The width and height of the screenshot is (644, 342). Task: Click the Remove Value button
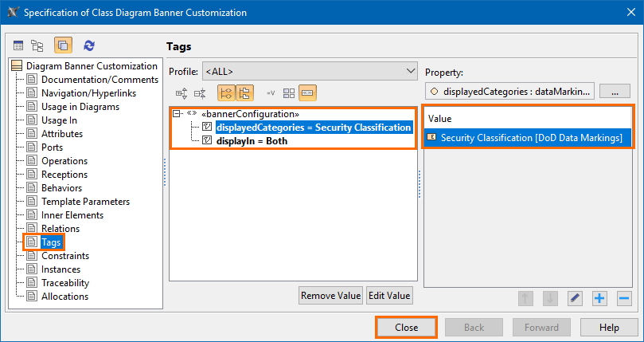(330, 296)
